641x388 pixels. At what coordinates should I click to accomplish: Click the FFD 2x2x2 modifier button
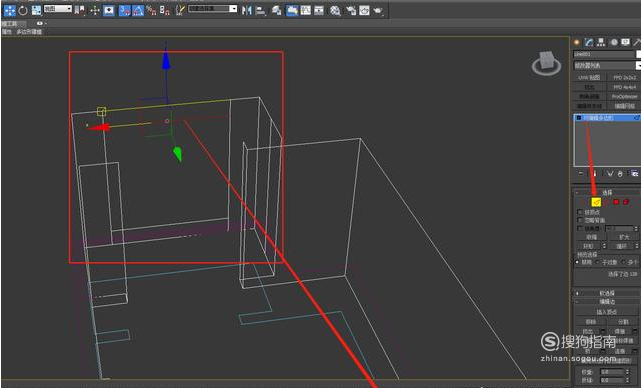(624, 77)
